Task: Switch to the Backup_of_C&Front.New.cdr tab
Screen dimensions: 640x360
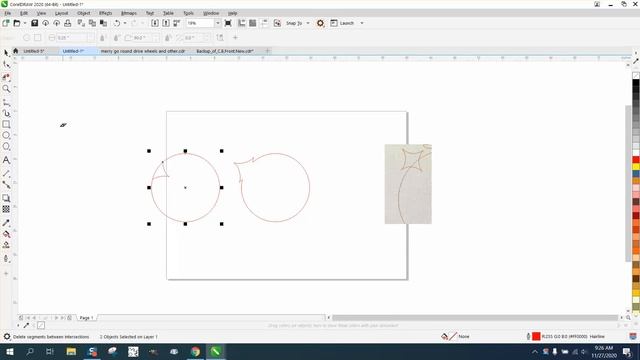Action: point(225,51)
